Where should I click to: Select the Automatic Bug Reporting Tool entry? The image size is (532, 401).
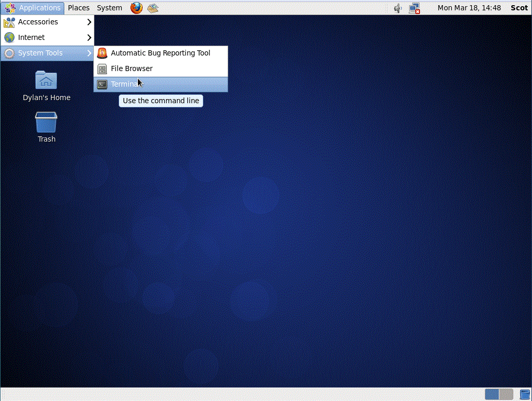[161, 52]
